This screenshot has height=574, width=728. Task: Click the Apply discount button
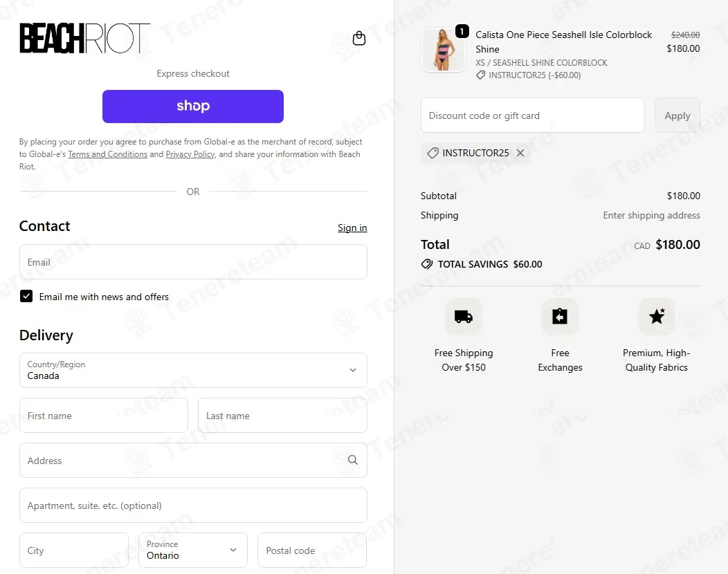(x=677, y=115)
